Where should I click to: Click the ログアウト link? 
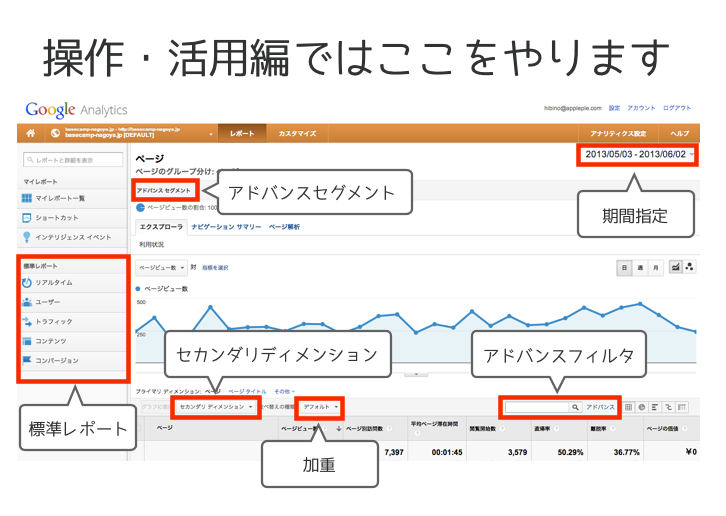676,108
